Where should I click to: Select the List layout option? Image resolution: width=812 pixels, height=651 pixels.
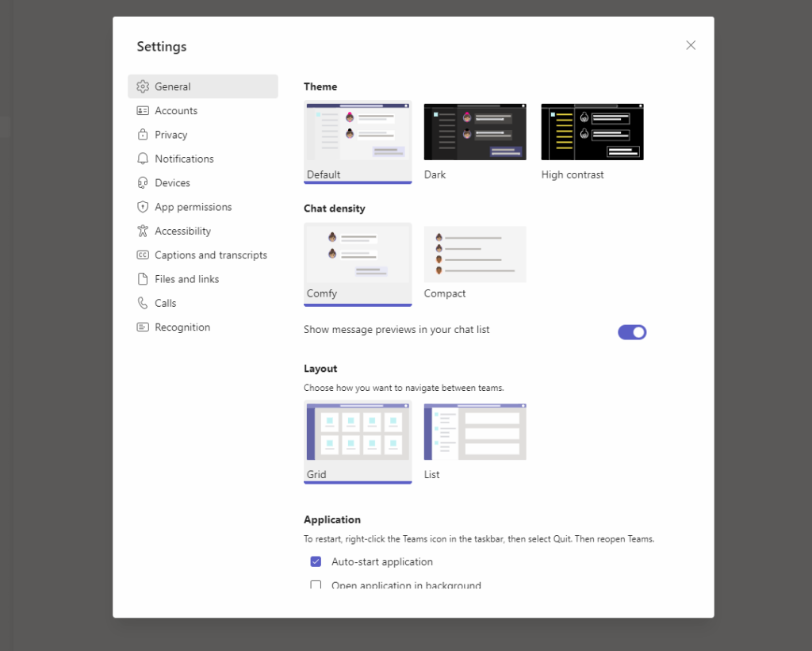475,432
